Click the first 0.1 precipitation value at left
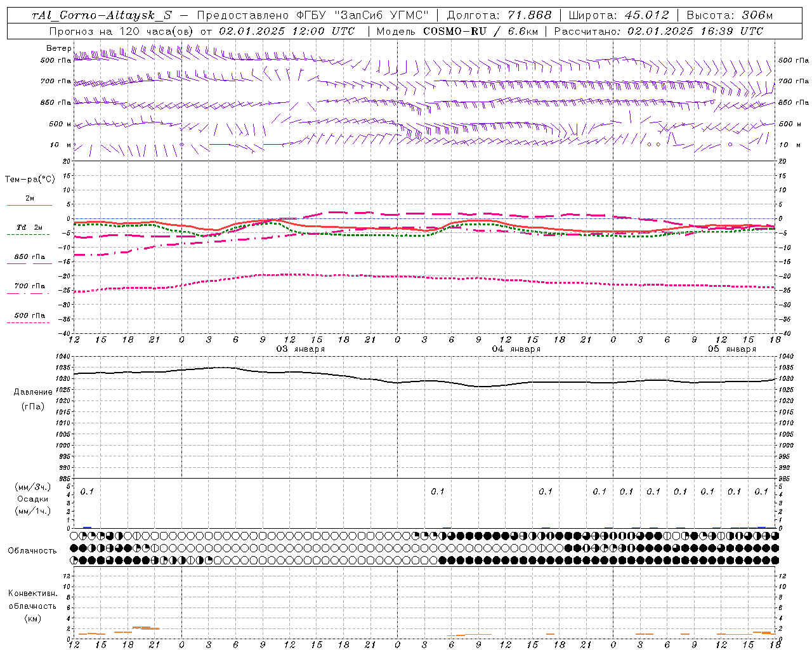This screenshot has height=650, width=812. (x=87, y=491)
